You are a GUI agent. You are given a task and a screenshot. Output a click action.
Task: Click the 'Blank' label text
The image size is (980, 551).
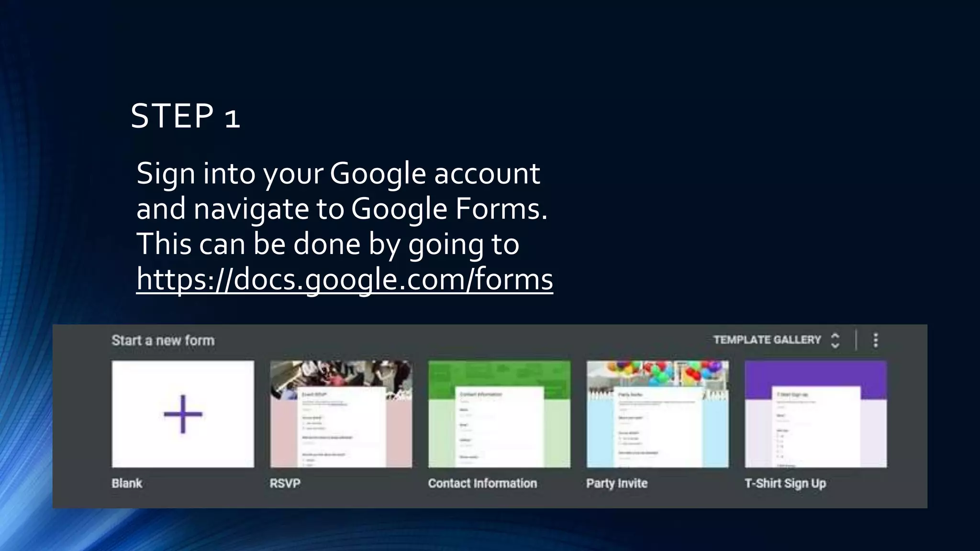tap(127, 483)
